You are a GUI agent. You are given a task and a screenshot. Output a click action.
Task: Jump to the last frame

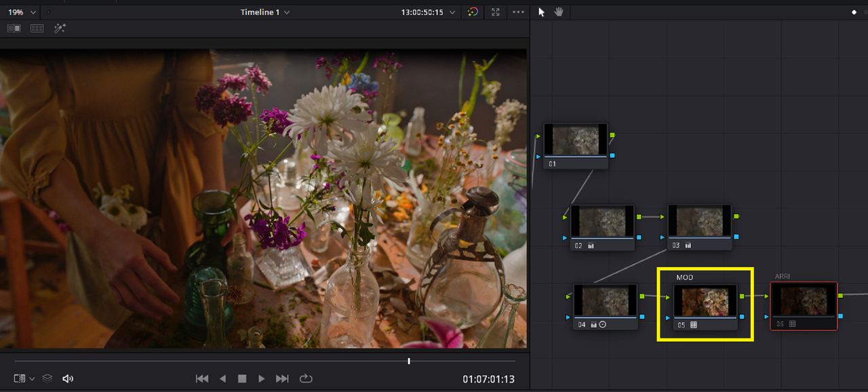[283, 378]
